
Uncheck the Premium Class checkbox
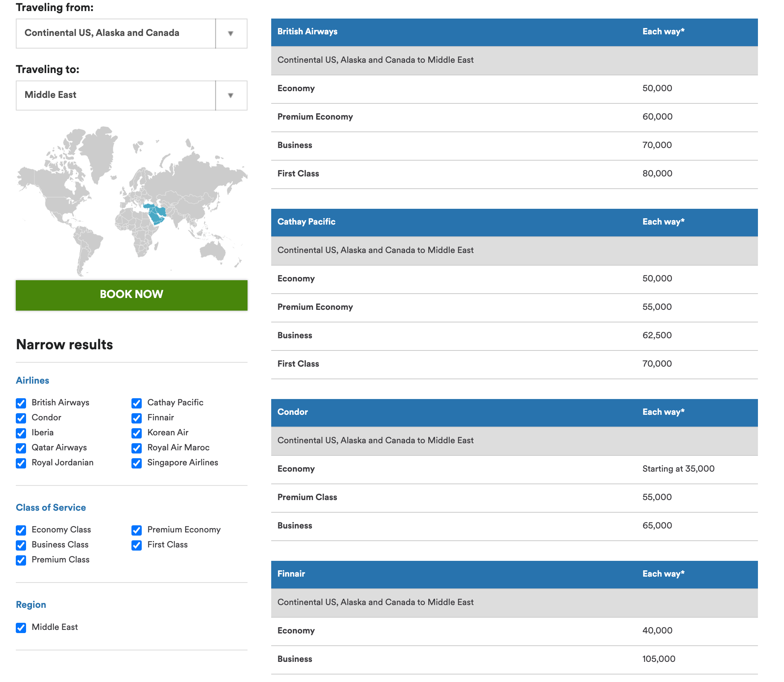click(x=21, y=560)
